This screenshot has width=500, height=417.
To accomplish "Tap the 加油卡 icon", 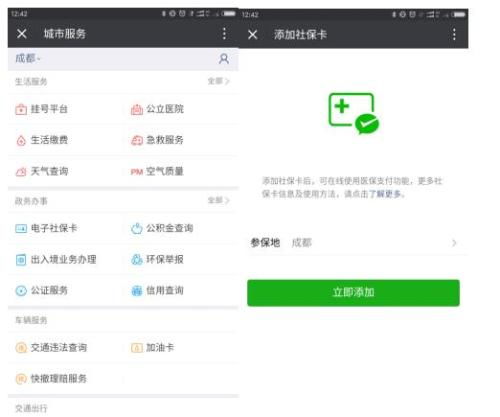I will (137, 348).
